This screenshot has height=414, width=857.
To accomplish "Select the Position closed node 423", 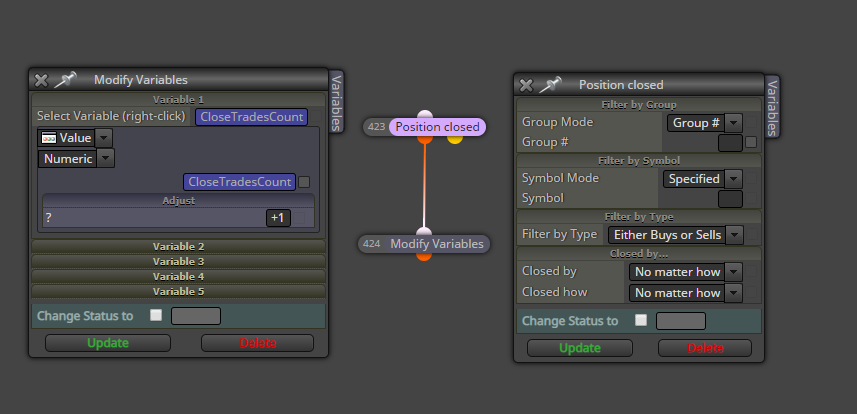I will pos(437,127).
